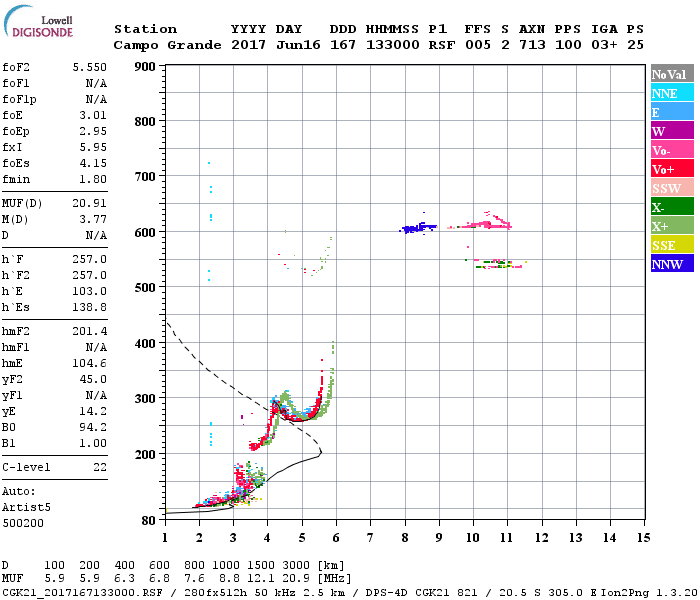
Task: Click the dark blue NNW echo trace
Action: coord(418,228)
